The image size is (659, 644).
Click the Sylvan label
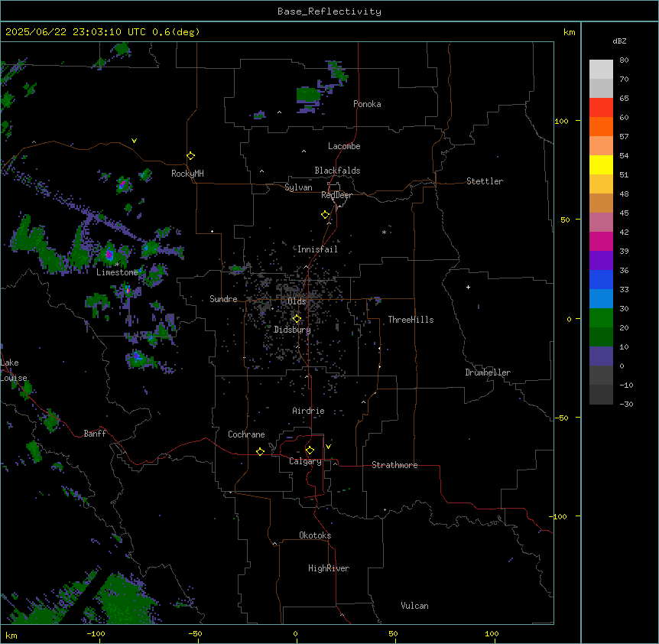coord(298,187)
